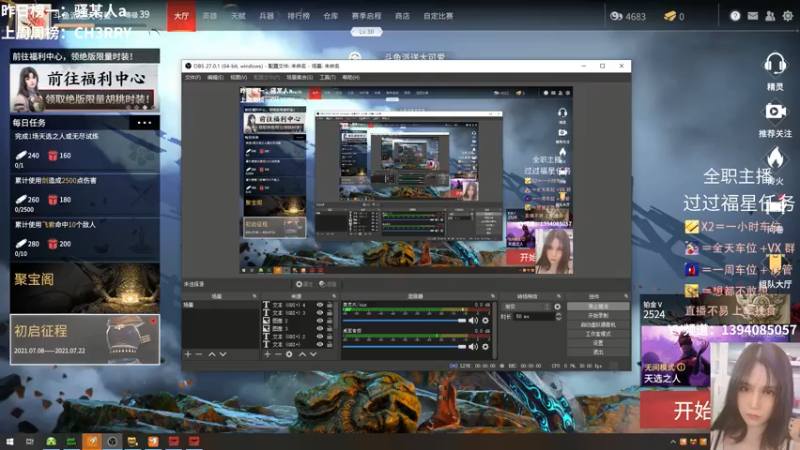Viewport: 800px width, 450px height.
Task: Open the 前往福利中心 promotion banner
Action: pos(85,88)
